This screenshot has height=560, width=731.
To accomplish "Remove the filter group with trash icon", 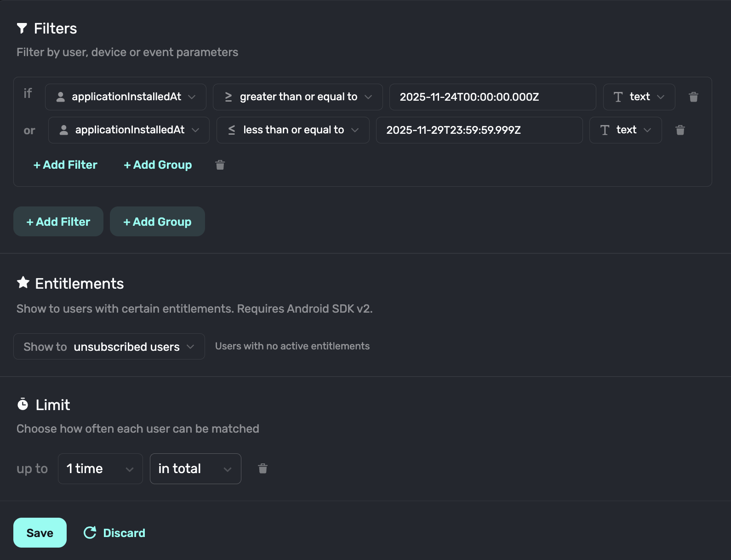I will [220, 165].
